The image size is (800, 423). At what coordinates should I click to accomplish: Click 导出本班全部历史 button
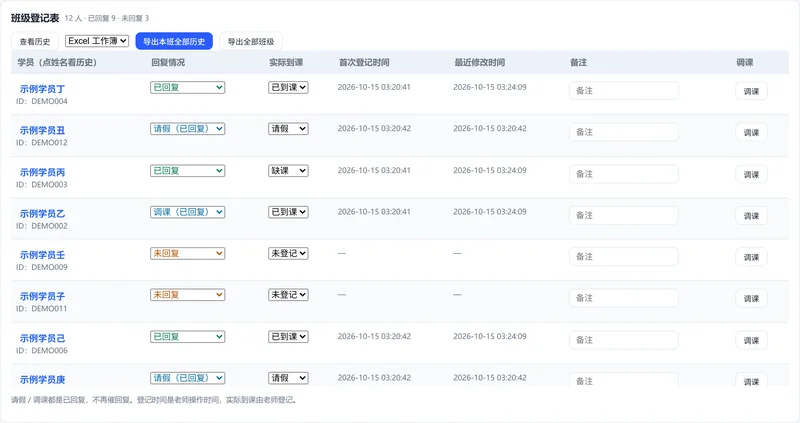click(174, 41)
